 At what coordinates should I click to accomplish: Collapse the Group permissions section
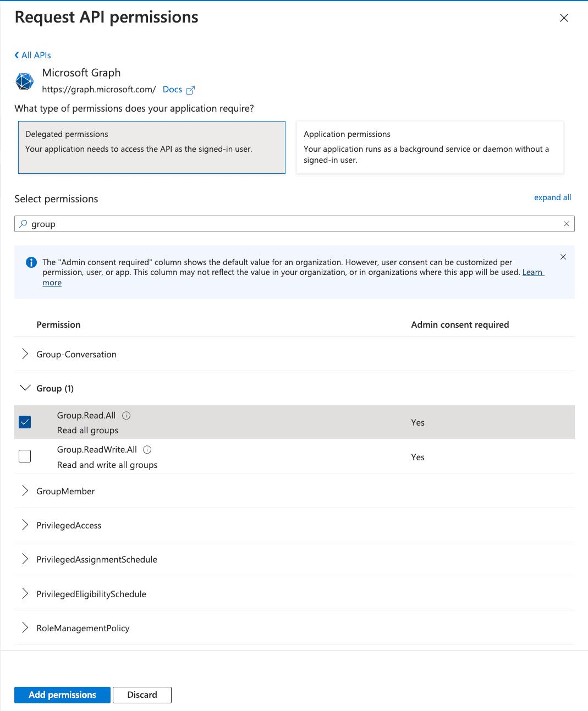coord(25,388)
